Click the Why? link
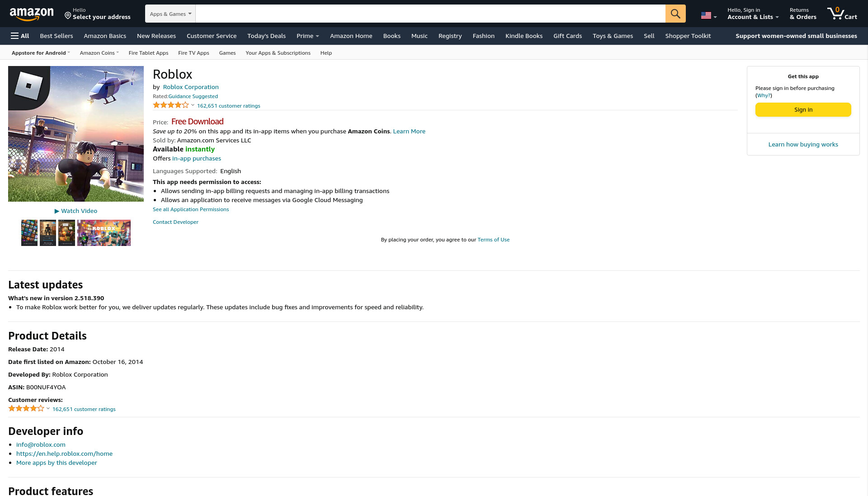 pyautogui.click(x=764, y=95)
